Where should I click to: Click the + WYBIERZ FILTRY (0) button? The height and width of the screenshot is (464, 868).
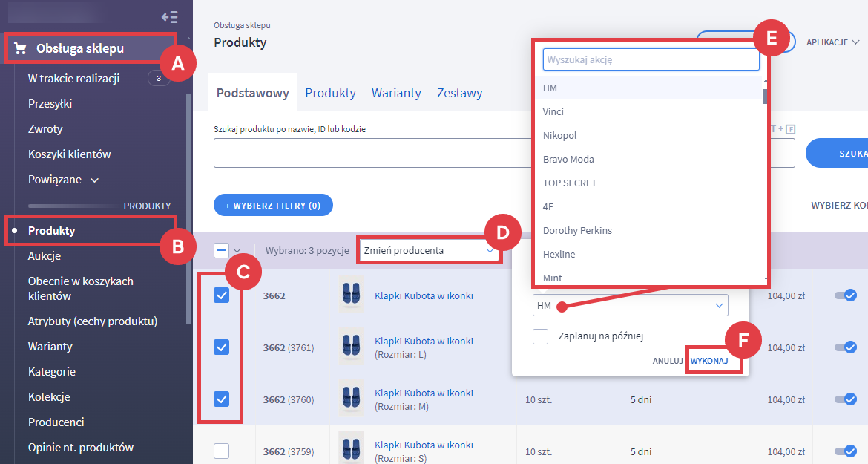273,205
